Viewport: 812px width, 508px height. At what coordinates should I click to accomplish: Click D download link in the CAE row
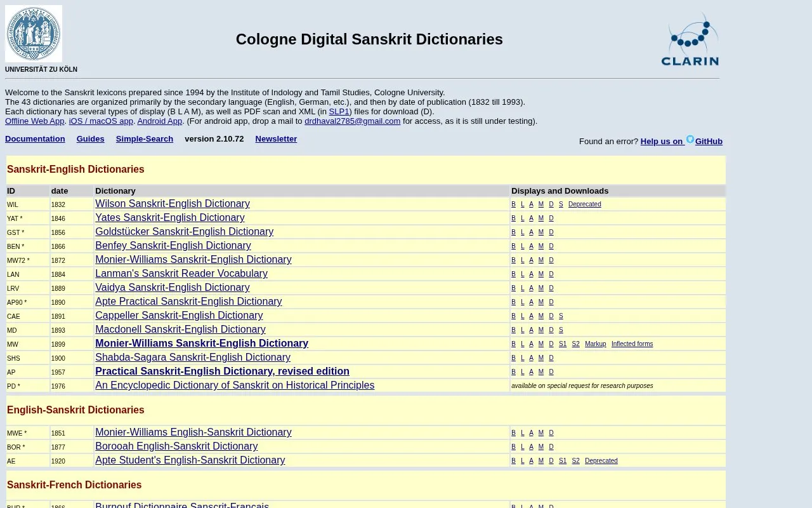(x=551, y=316)
